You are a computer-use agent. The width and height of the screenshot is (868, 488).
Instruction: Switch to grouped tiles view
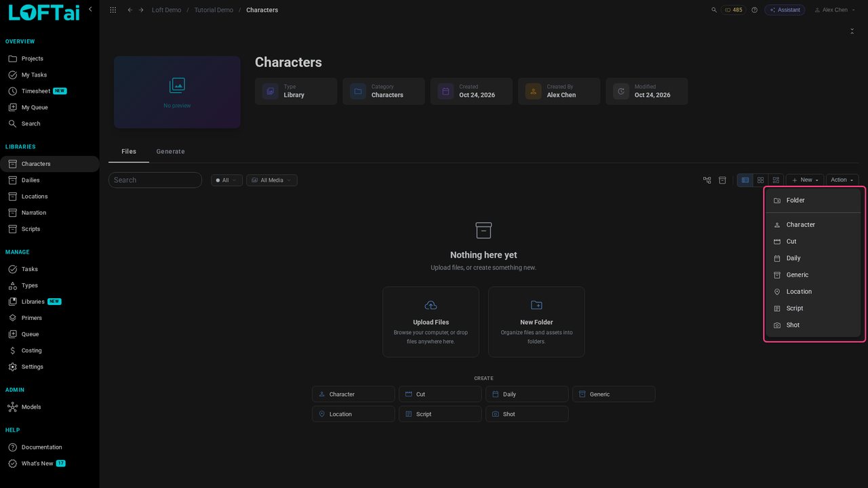[x=776, y=180]
